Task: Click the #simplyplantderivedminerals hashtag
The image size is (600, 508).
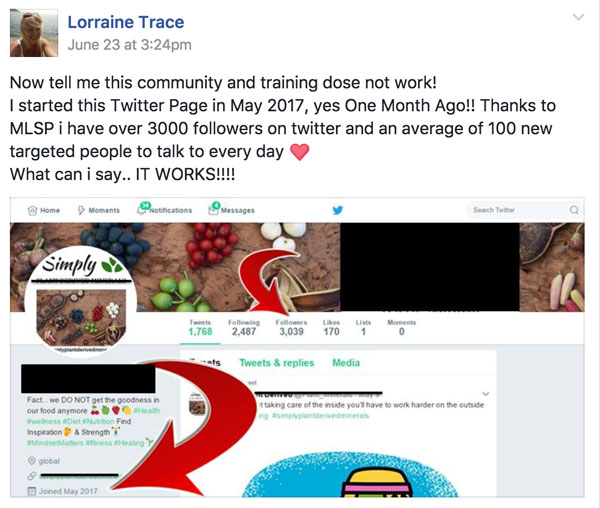Action: tap(321, 416)
